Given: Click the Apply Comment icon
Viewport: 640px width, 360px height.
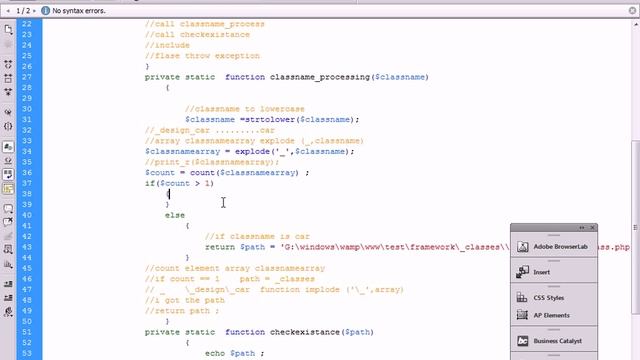Looking at the screenshot, I should (8, 209).
